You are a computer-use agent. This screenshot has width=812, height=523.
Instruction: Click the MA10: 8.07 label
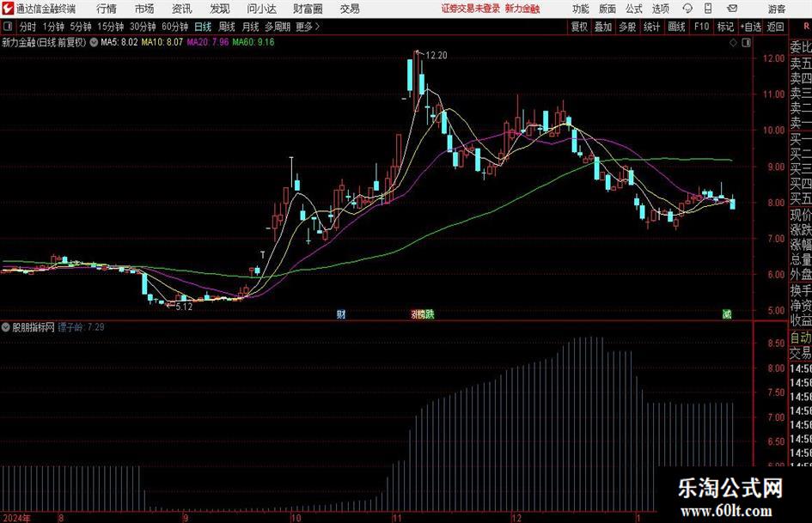162,42
